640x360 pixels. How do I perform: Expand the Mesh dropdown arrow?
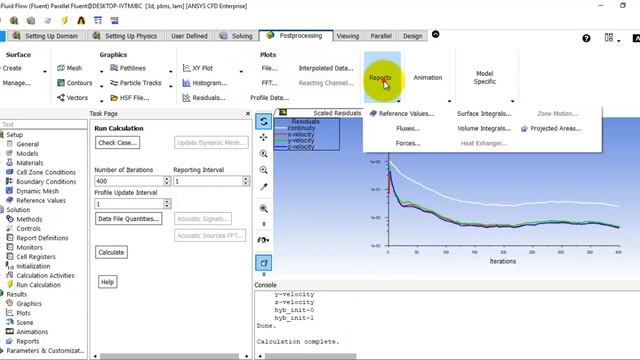(102, 71)
